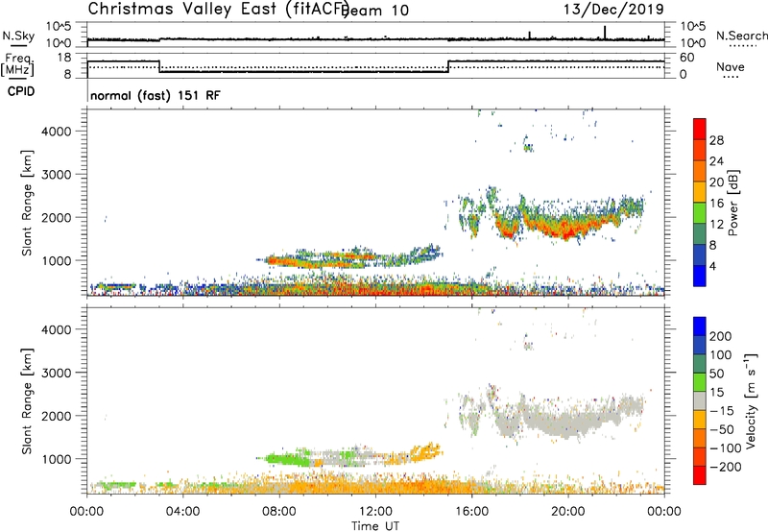Click the '28' power colorbar value

pos(716,140)
